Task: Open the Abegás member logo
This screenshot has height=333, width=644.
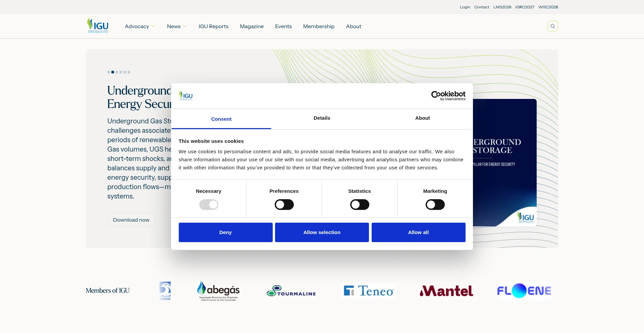Action: click(218, 291)
